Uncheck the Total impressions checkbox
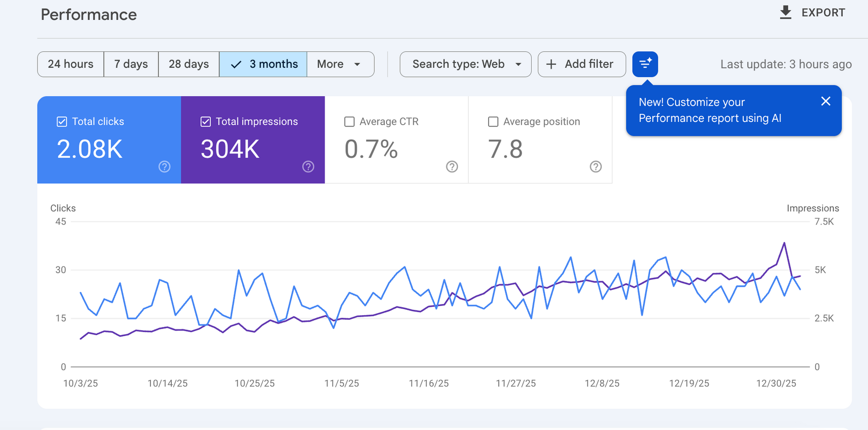This screenshot has width=868, height=430. pyautogui.click(x=206, y=122)
